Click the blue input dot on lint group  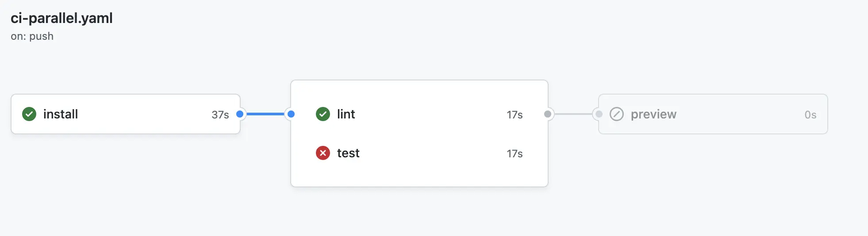(291, 114)
